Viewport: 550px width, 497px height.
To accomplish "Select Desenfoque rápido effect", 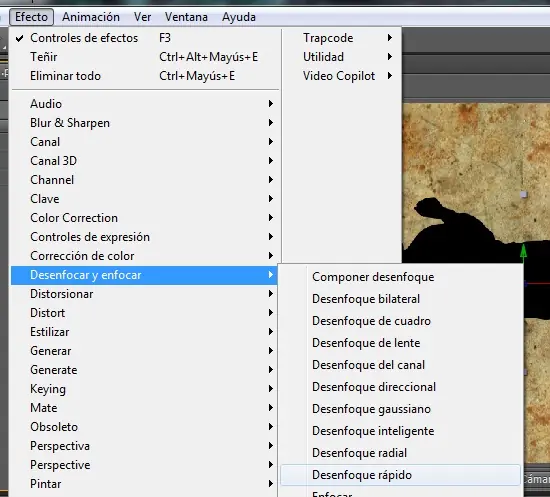I will tap(400, 475).
